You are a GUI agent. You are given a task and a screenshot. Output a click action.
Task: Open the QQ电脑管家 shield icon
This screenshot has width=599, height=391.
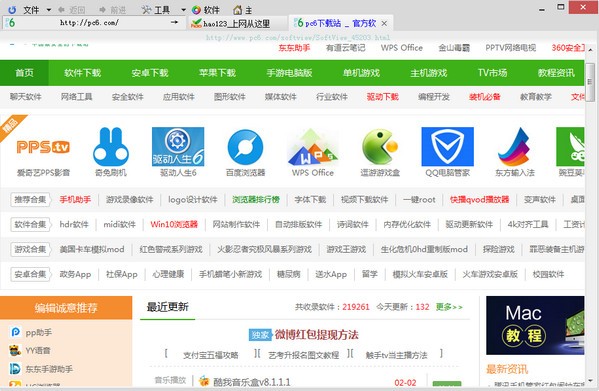pyautogui.click(x=447, y=147)
